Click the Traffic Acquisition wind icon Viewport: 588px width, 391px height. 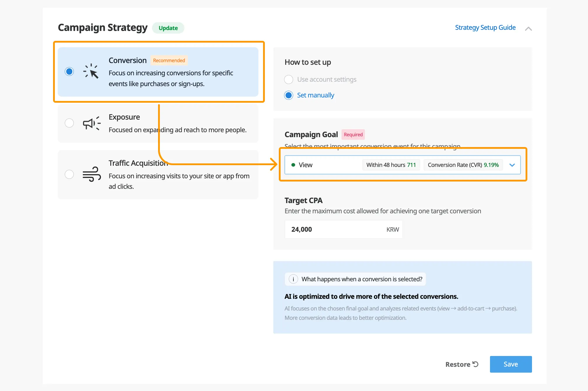point(91,174)
